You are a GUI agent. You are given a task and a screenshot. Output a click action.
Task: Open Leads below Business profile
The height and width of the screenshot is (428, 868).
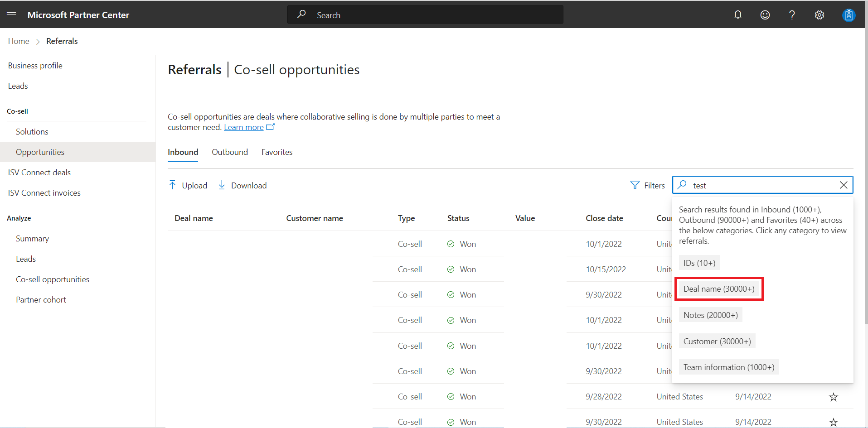coord(18,86)
